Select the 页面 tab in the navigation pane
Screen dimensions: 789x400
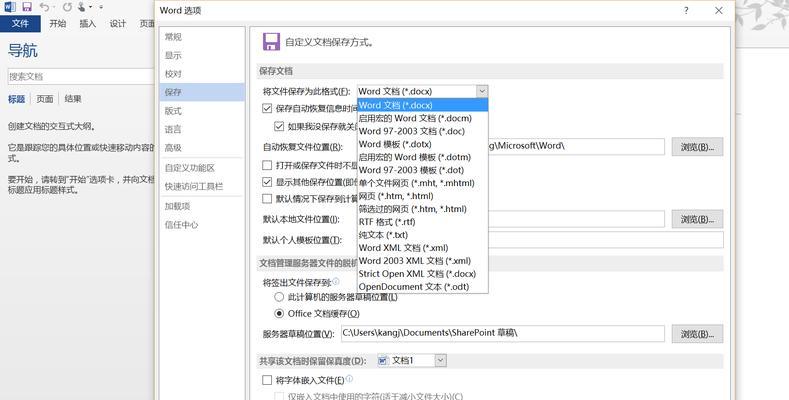(45, 99)
